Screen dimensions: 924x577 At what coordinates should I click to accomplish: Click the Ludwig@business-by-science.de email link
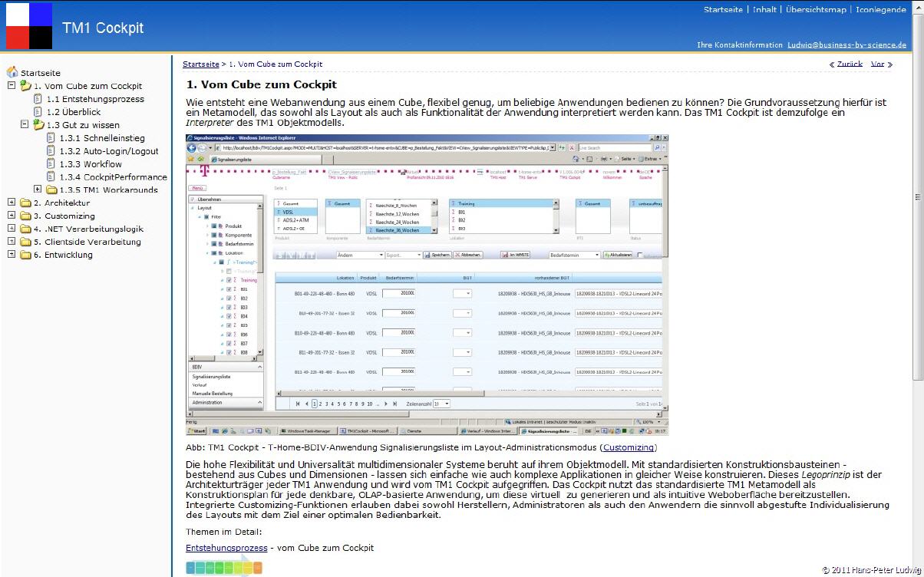[x=846, y=45]
